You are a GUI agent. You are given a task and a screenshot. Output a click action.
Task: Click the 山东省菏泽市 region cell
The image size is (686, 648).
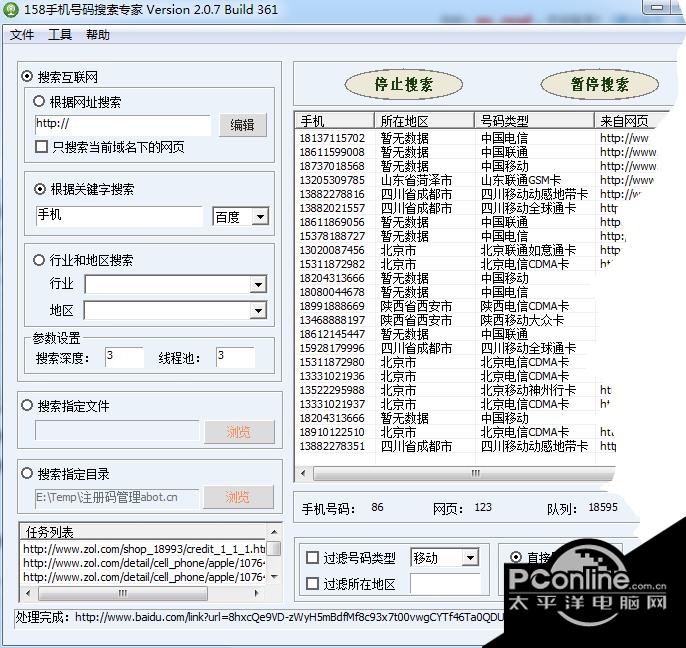(x=416, y=180)
